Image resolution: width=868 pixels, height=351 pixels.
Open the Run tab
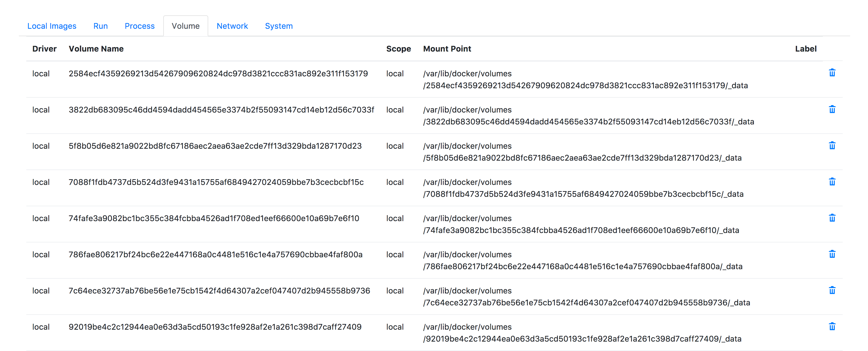pos(100,26)
